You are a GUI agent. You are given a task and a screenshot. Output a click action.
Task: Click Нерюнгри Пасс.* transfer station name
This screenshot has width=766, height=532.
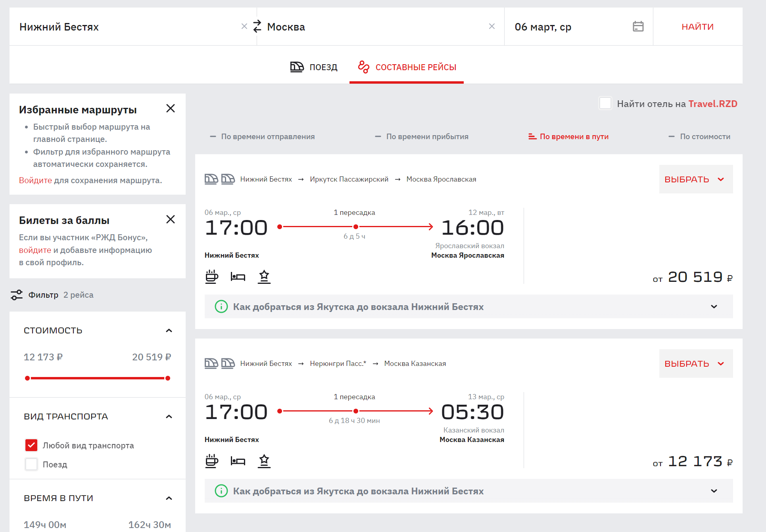[338, 364]
